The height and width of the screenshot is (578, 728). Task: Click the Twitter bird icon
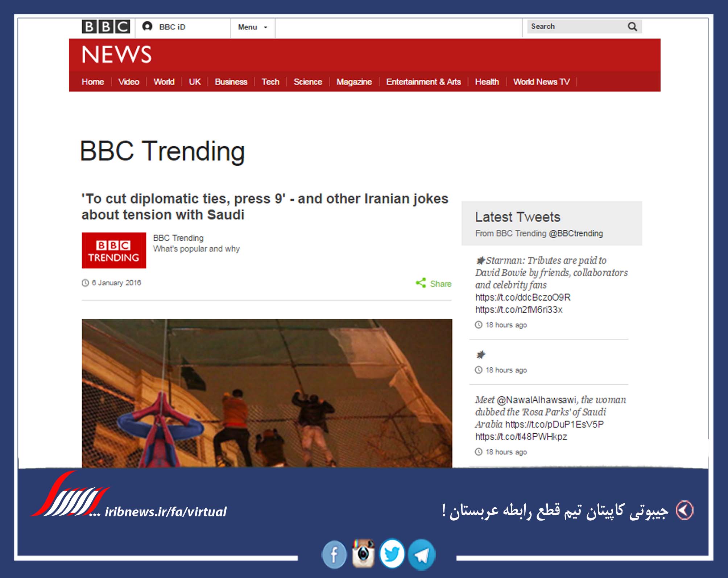[x=392, y=553]
